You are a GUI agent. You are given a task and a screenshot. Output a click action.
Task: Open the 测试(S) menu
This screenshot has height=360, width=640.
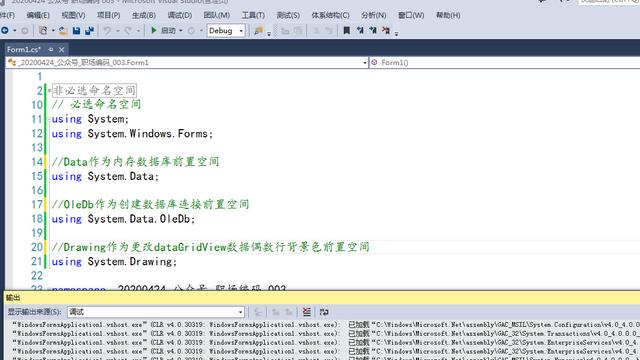point(288,15)
